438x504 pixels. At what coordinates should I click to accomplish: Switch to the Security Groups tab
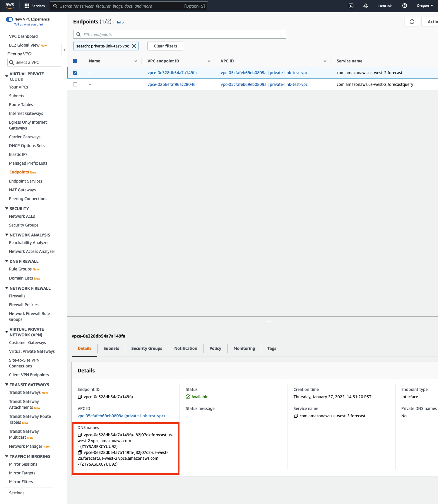pyautogui.click(x=147, y=348)
